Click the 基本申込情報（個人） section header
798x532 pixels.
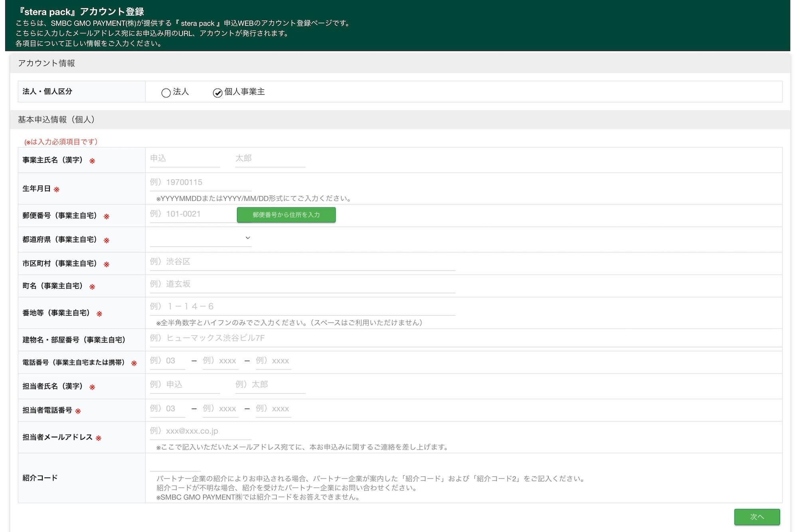56,120
